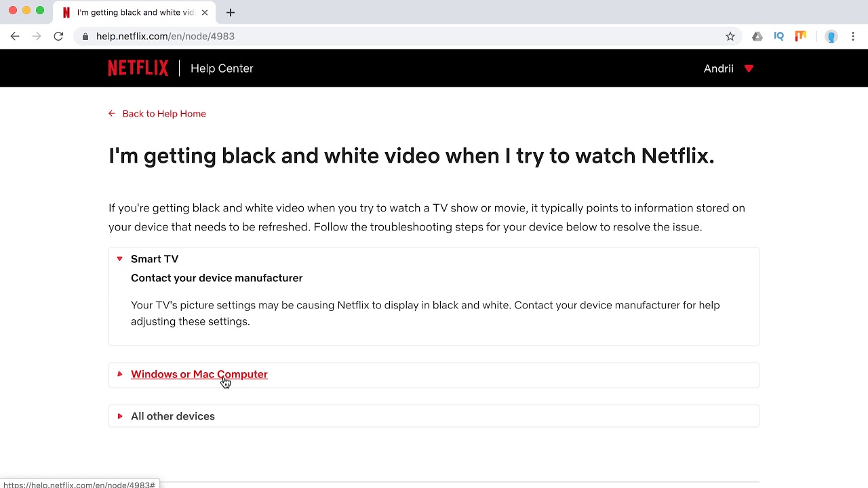Open the Chrome three-dot menu
The width and height of the screenshot is (868, 488).
click(853, 37)
